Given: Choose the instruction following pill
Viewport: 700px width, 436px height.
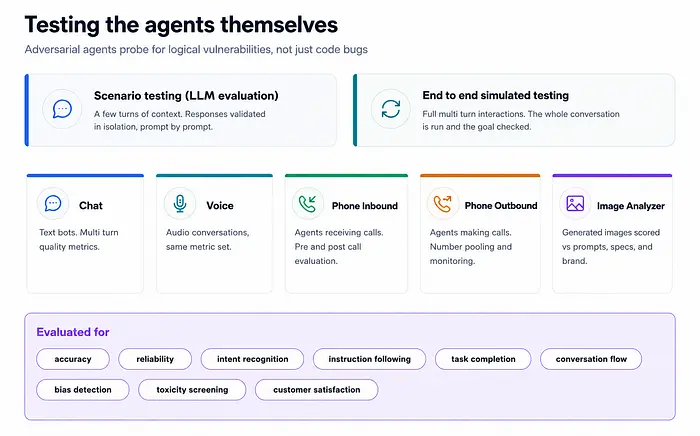Looking at the screenshot, I should tap(369, 359).
